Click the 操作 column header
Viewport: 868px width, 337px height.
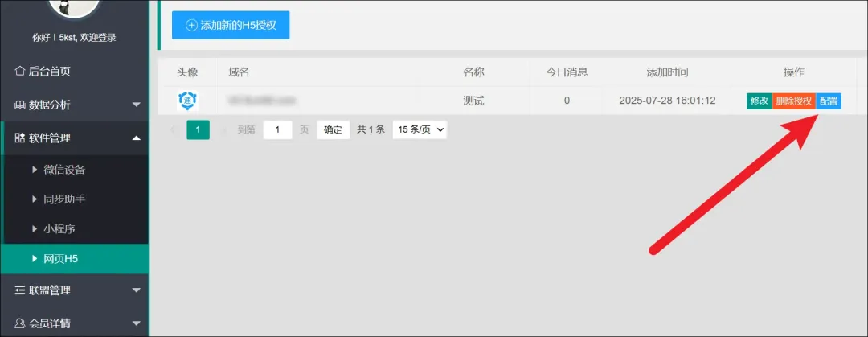click(794, 72)
